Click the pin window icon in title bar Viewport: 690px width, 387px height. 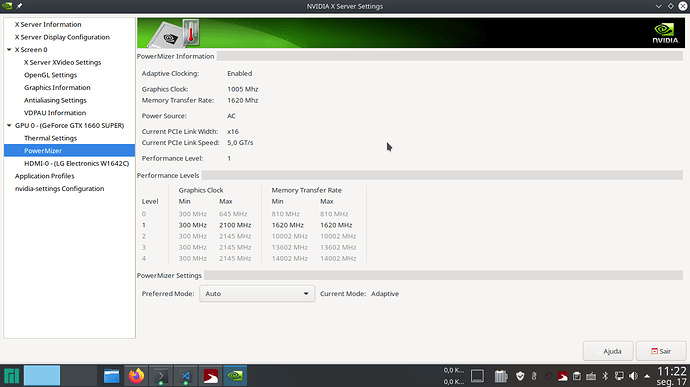[x=19, y=6]
